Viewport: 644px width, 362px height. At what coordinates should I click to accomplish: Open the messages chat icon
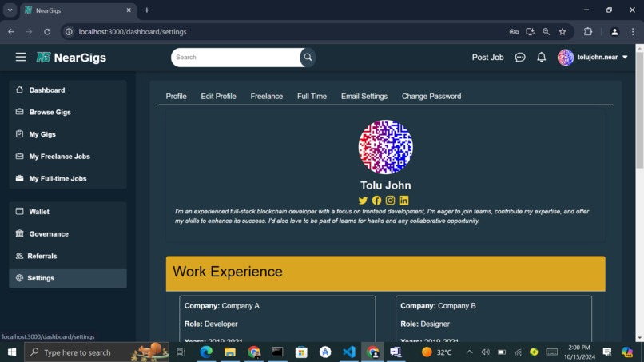[520, 57]
